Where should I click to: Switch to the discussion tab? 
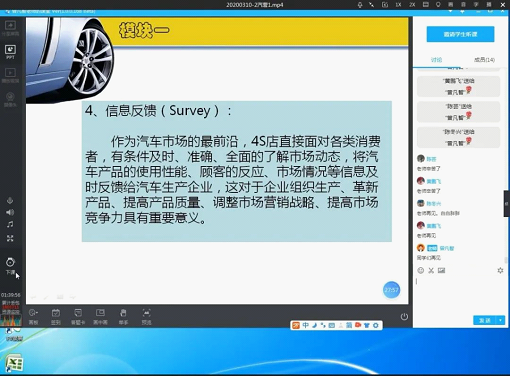436,60
